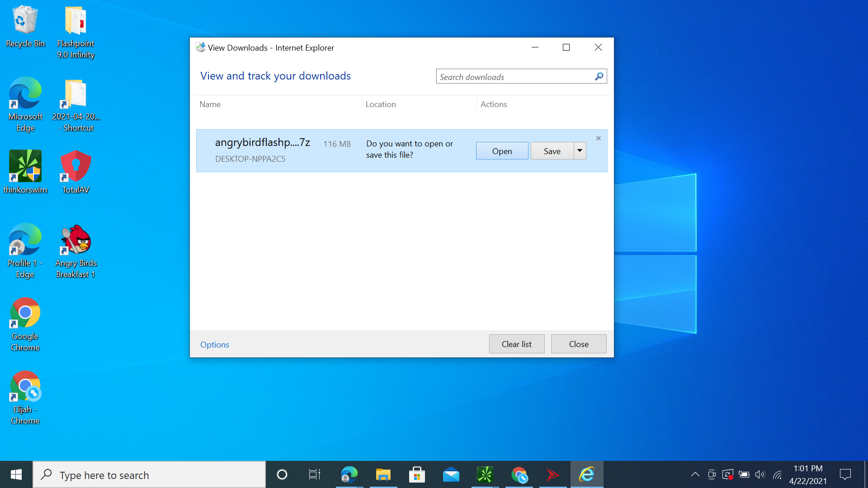Remove the download entry with its X

coord(598,138)
